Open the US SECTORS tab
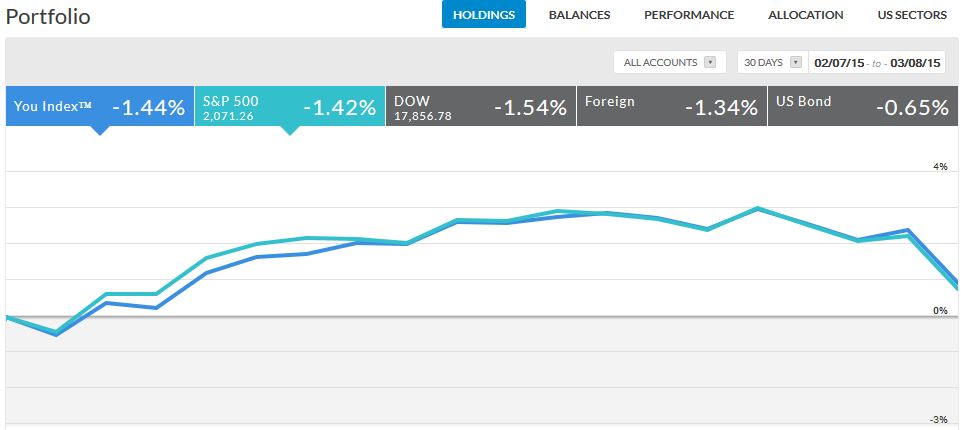This screenshot has height=430, width=965. point(912,15)
